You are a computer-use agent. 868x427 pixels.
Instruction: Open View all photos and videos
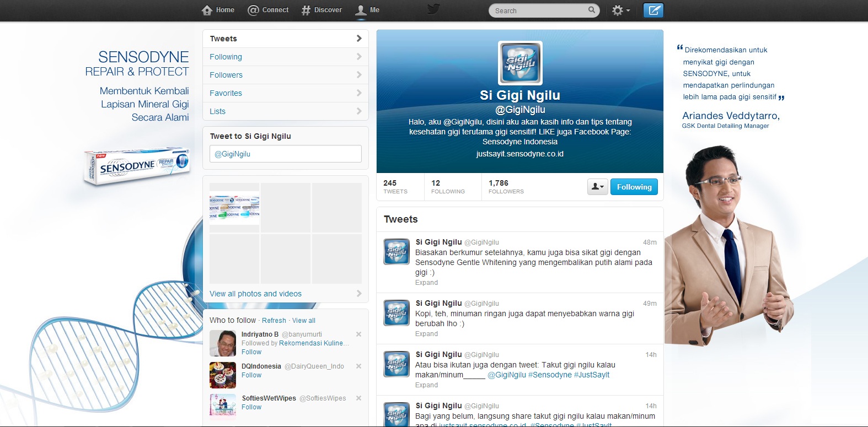255,294
